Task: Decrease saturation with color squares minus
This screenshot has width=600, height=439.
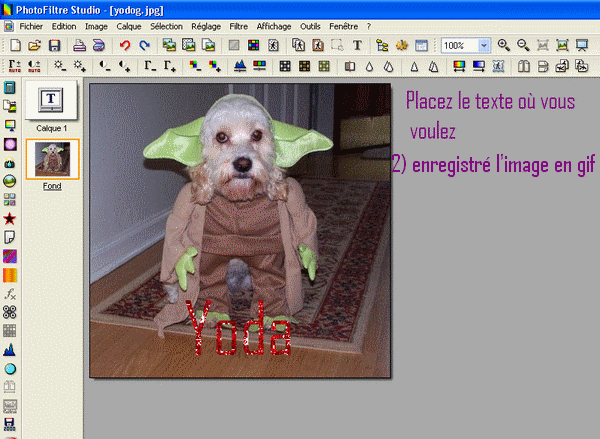Action: (x=195, y=66)
